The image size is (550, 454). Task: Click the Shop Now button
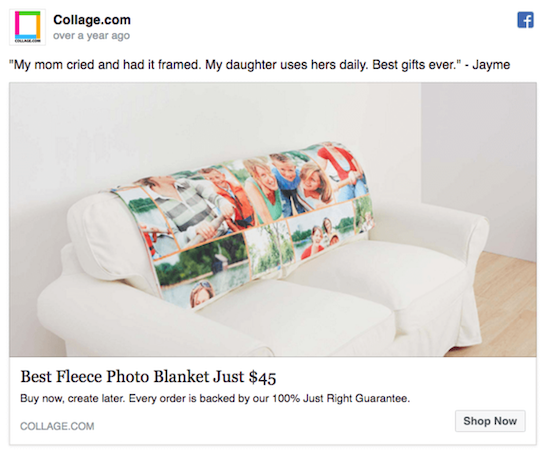490,421
